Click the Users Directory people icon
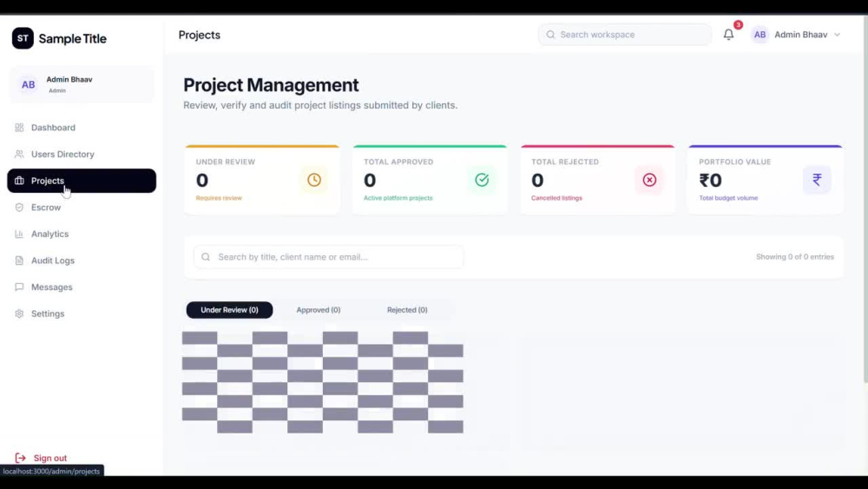 tap(19, 154)
